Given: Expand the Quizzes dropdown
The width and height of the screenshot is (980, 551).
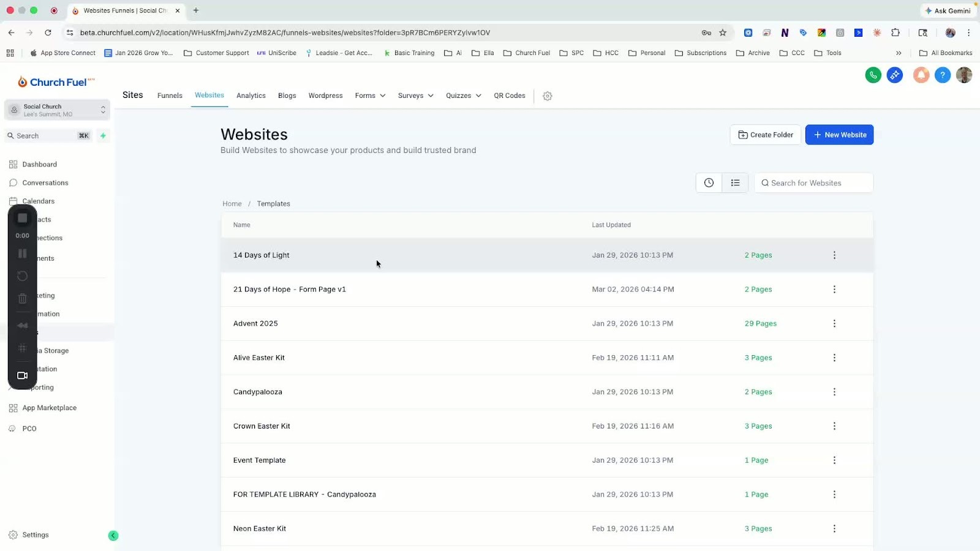Looking at the screenshot, I should click(464, 96).
